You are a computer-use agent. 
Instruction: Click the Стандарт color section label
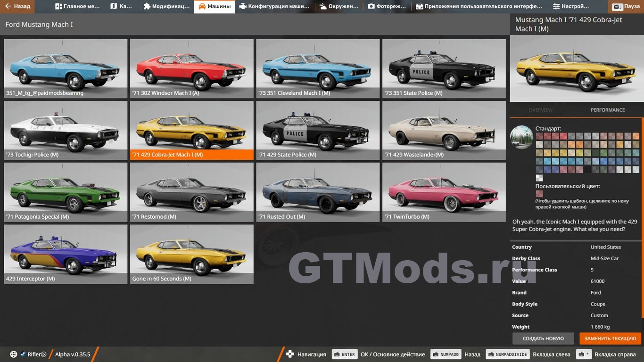(548, 128)
